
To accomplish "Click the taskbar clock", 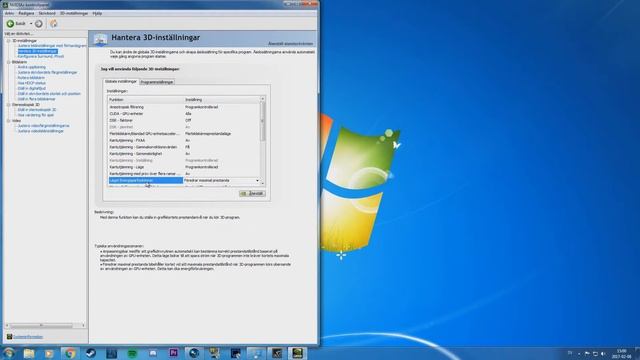I will (622, 353).
